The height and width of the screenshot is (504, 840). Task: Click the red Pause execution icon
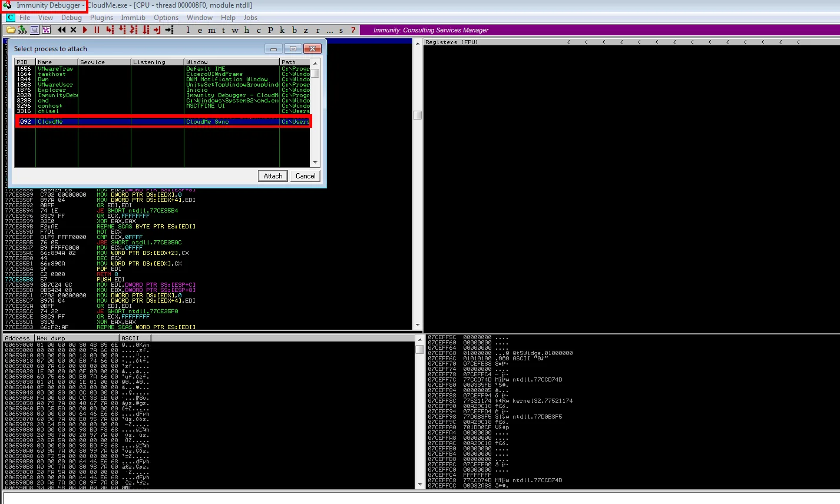point(97,29)
